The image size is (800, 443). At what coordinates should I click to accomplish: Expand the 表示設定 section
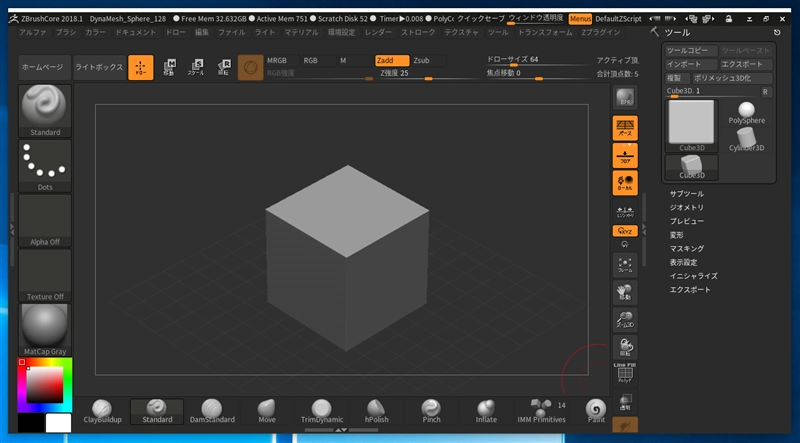tap(683, 262)
